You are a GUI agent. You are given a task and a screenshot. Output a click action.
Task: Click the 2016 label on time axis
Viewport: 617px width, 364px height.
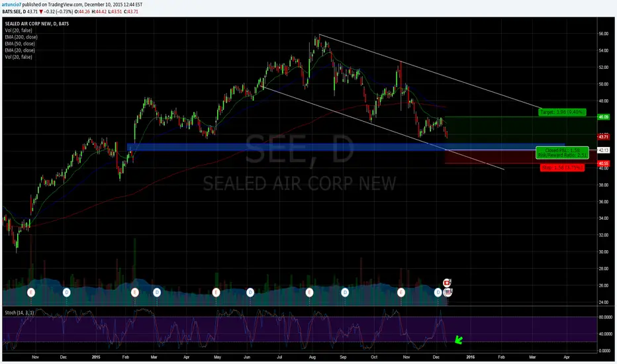coord(470,357)
